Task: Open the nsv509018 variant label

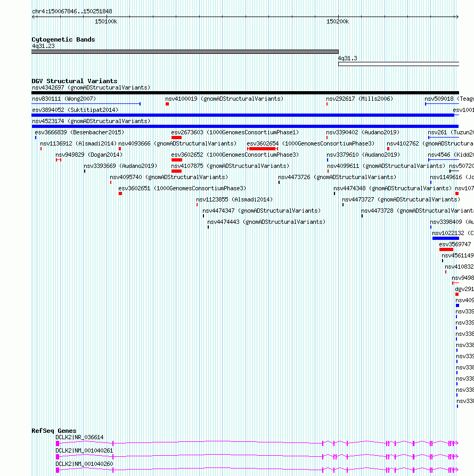Action: tap(449, 99)
